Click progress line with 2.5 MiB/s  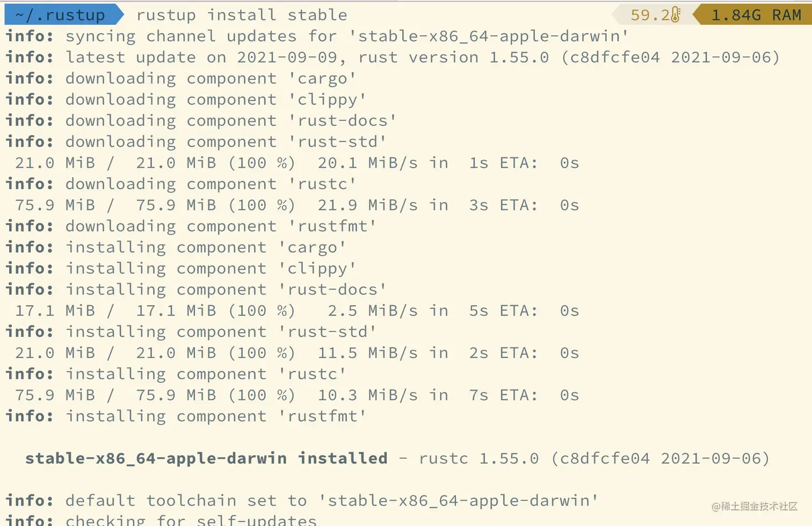297,311
